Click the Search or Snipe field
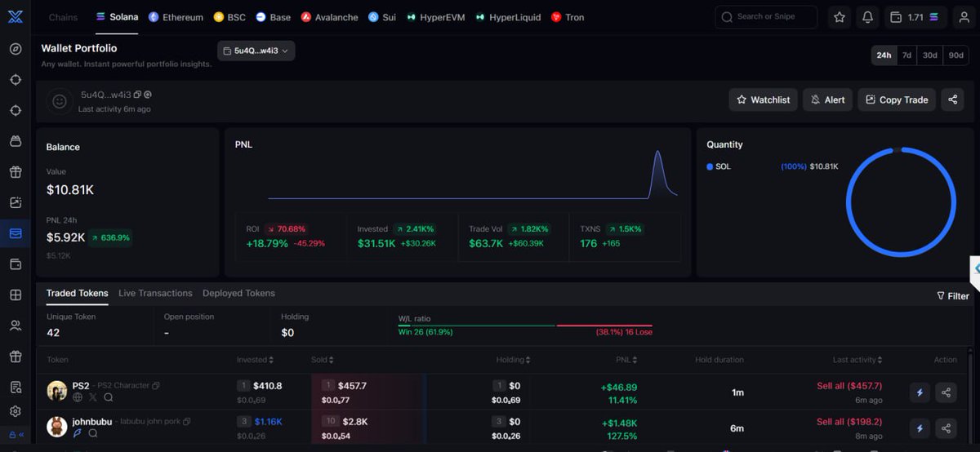The image size is (980, 452). 766,17
